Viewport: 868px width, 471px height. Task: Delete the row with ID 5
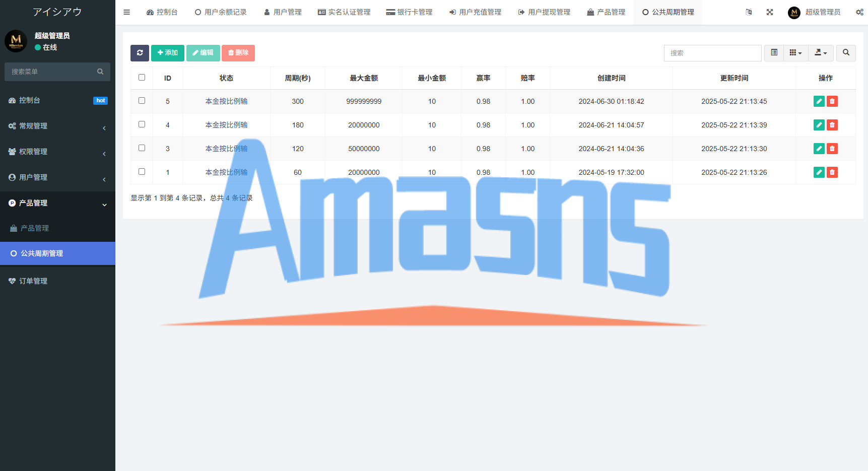[832, 101]
